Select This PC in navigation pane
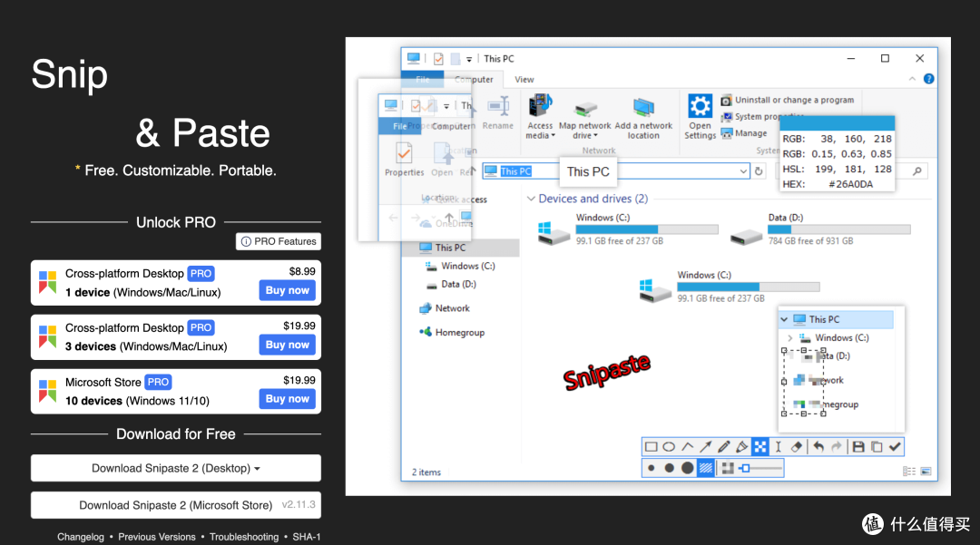This screenshot has width=980, height=545. pyautogui.click(x=463, y=248)
